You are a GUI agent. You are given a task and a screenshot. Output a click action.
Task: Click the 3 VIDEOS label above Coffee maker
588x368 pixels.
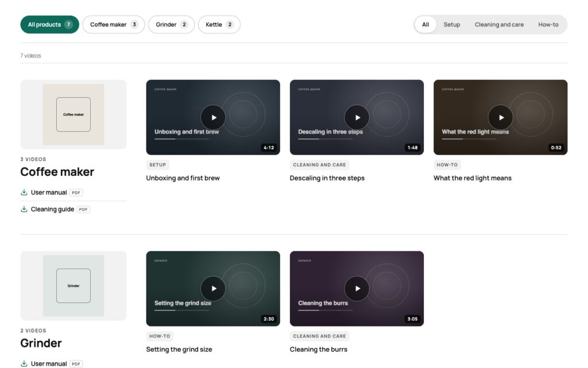(33, 159)
